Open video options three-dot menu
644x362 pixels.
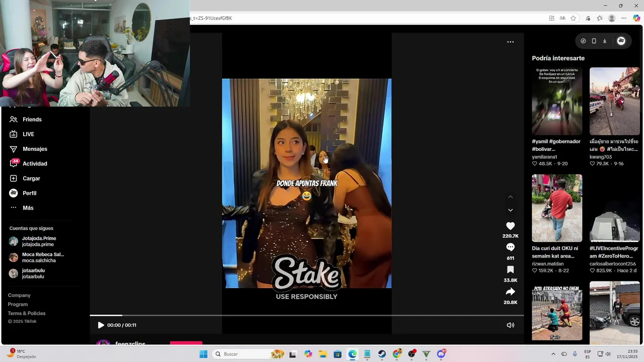(510, 42)
